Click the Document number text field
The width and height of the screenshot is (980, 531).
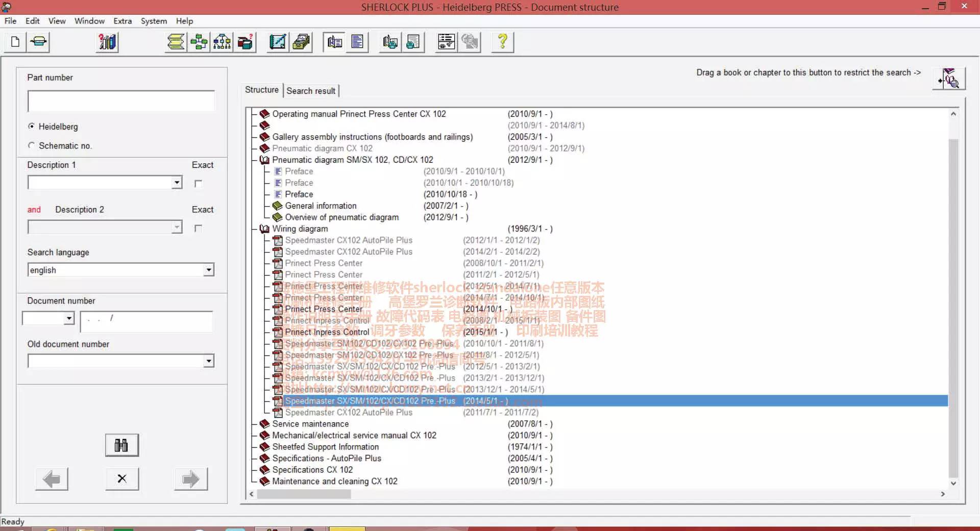click(x=146, y=321)
